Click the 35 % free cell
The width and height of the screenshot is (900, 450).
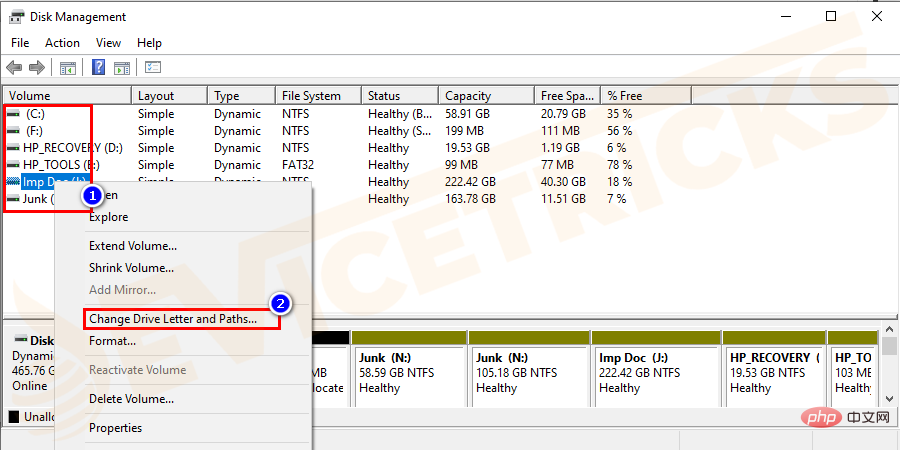pos(619,114)
